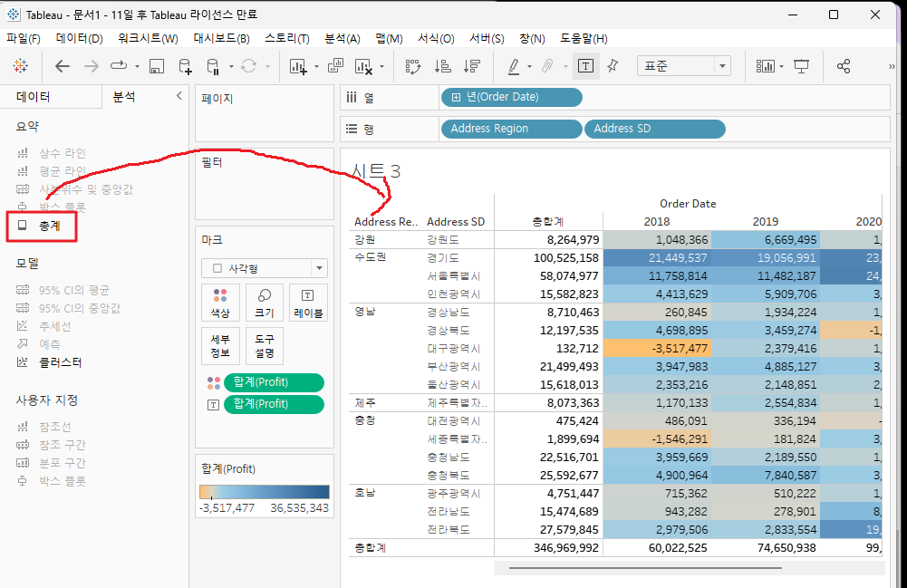Image resolution: width=907 pixels, height=588 pixels.
Task: Start presentation mode icon
Action: point(801,66)
